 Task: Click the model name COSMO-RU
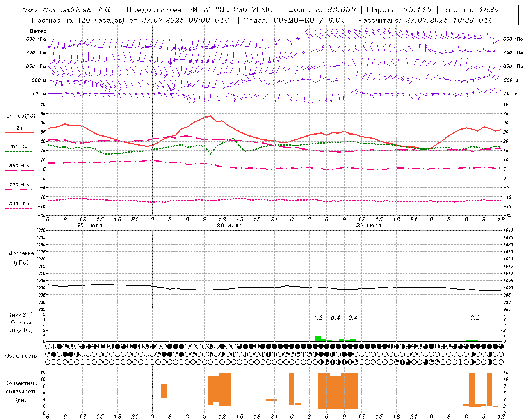[x=294, y=20]
